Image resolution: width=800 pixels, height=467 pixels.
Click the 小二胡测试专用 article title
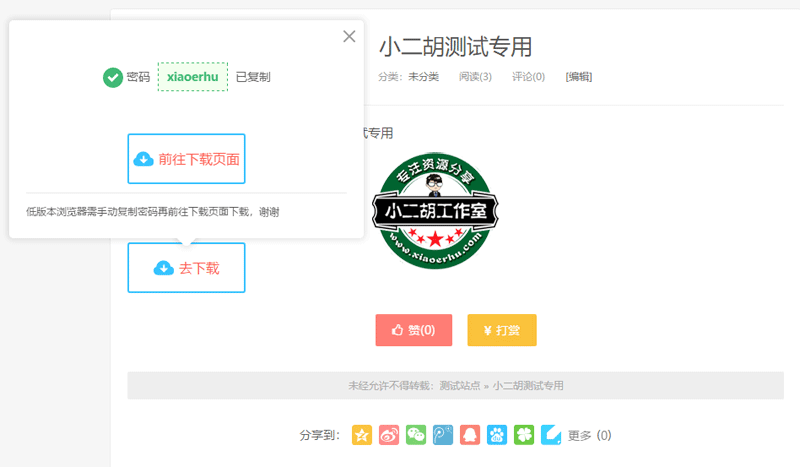tap(456, 47)
